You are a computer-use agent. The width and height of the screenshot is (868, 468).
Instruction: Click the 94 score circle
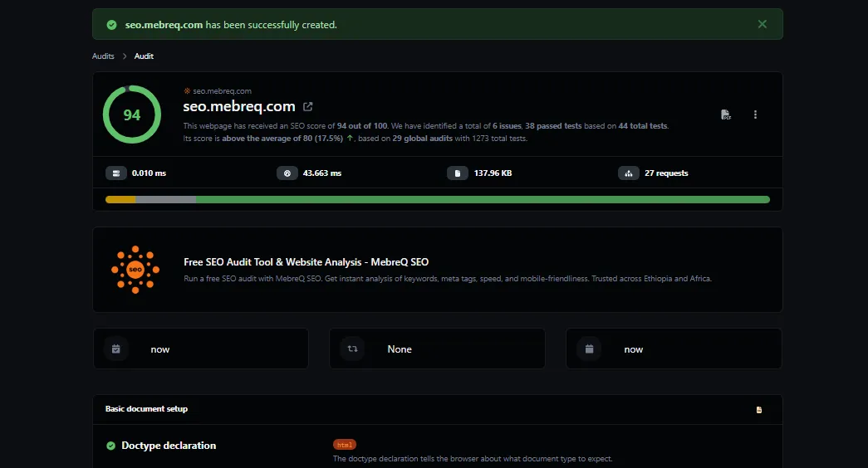pos(132,115)
